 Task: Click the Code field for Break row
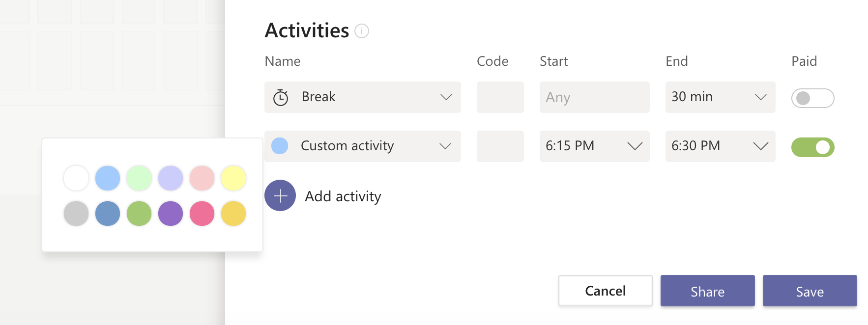[x=500, y=97]
